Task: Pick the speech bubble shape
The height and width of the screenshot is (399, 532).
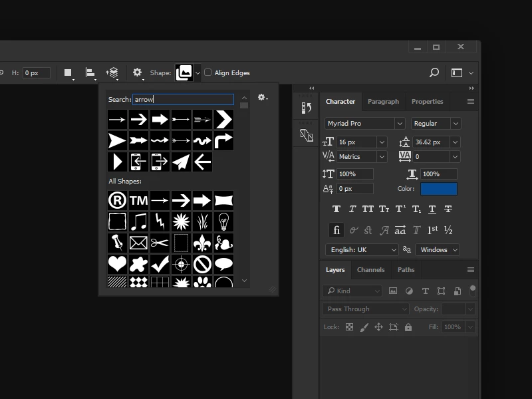Action: point(223,264)
